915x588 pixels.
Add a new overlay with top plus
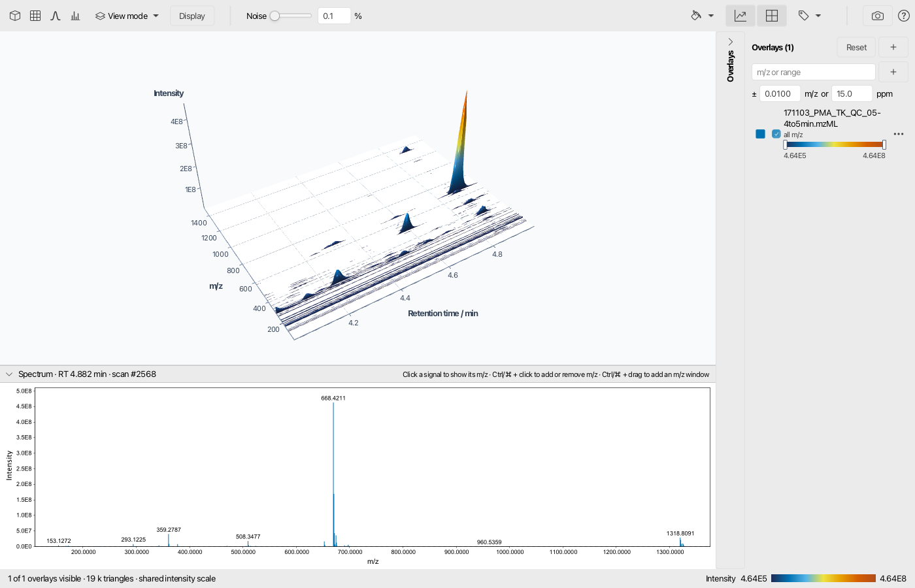click(893, 47)
